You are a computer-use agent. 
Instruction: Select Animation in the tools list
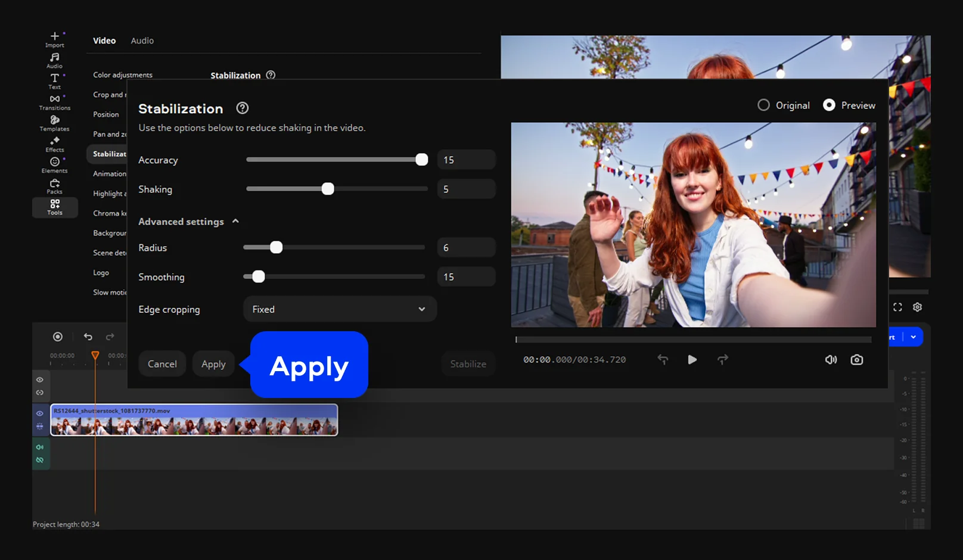(x=110, y=173)
